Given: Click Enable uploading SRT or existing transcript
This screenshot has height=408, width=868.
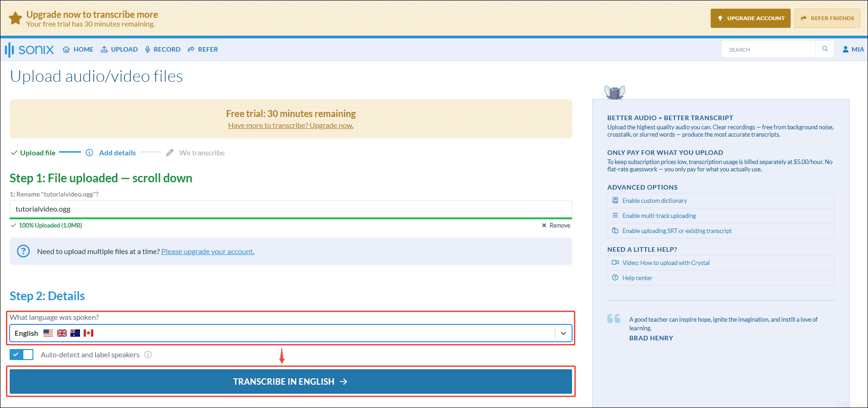Looking at the screenshot, I should click(721, 231).
